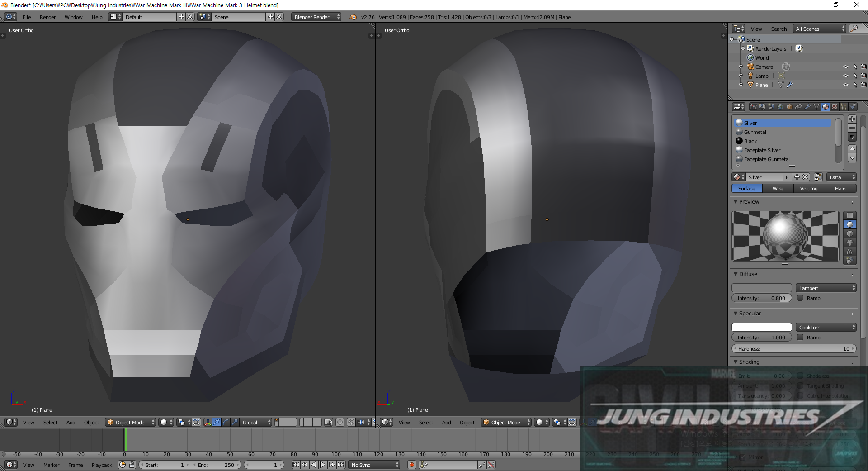Select sphere preview shape for material
The width and height of the screenshot is (868, 471).
(850, 224)
